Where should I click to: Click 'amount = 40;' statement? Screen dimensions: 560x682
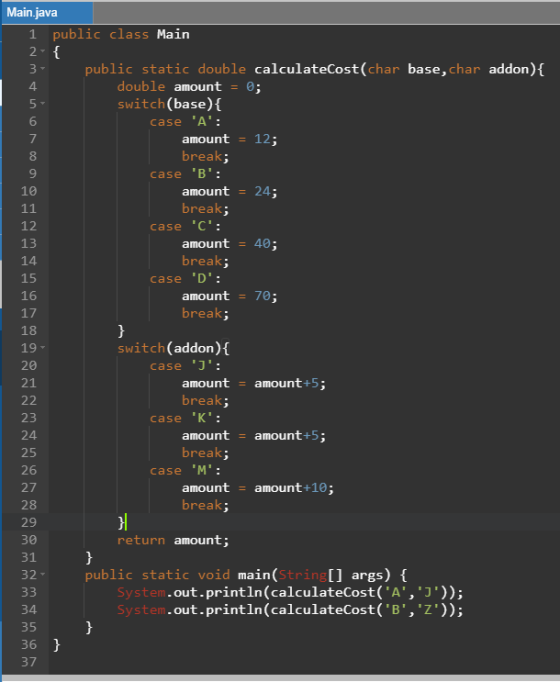coord(230,244)
